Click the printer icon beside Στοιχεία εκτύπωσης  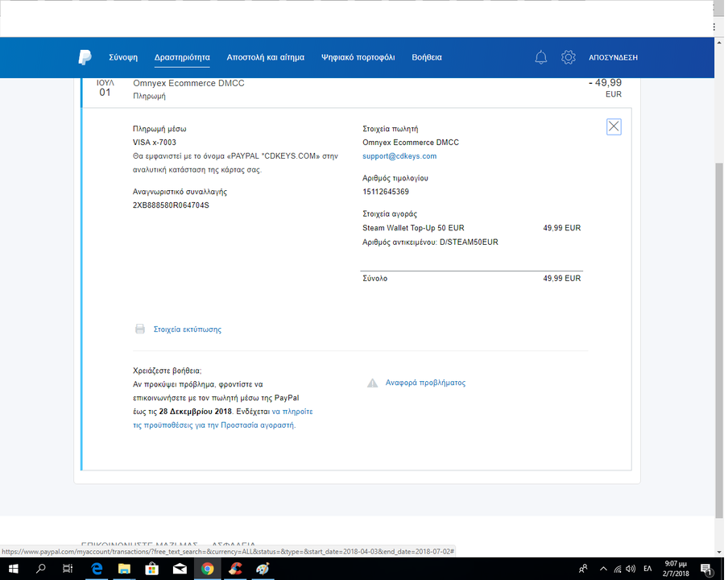tap(140, 329)
